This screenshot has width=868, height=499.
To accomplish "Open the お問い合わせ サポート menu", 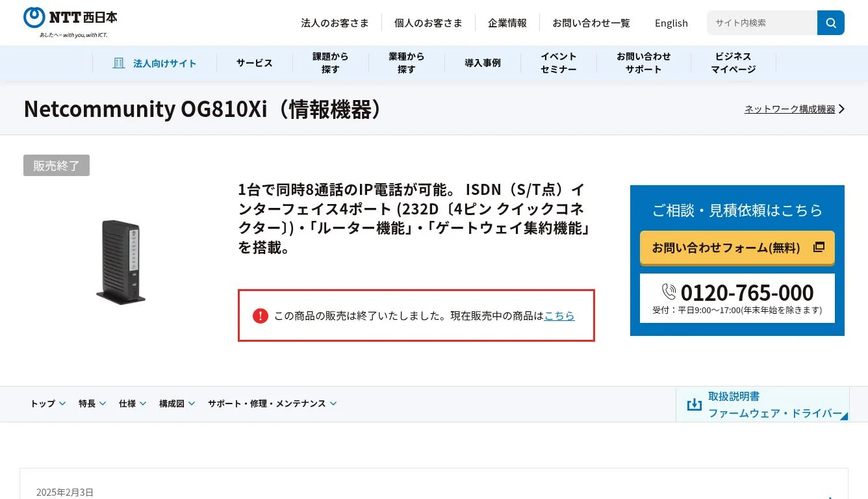I will pyautogui.click(x=643, y=63).
